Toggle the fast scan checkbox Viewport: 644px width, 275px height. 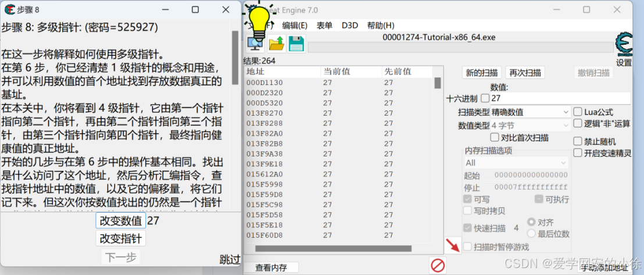point(467,228)
